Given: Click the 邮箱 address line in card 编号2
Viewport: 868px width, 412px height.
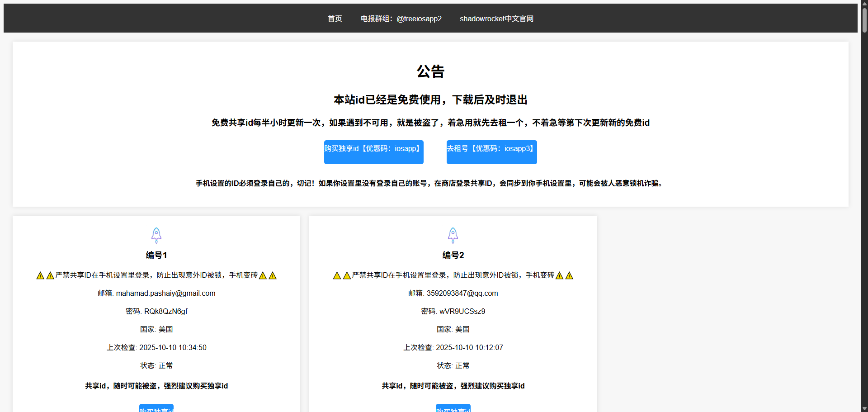Looking at the screenshot, I should pyautogui.click(x=453, y=293).
